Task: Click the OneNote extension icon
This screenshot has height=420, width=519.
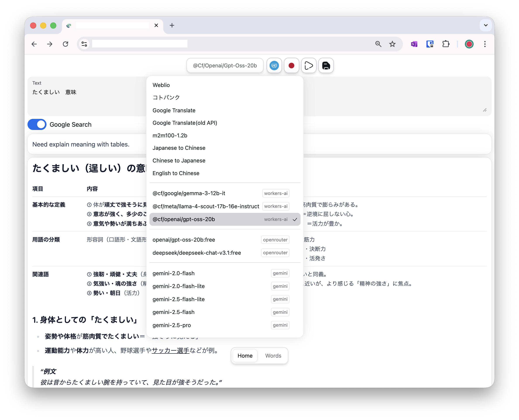Action: (414, 44)
